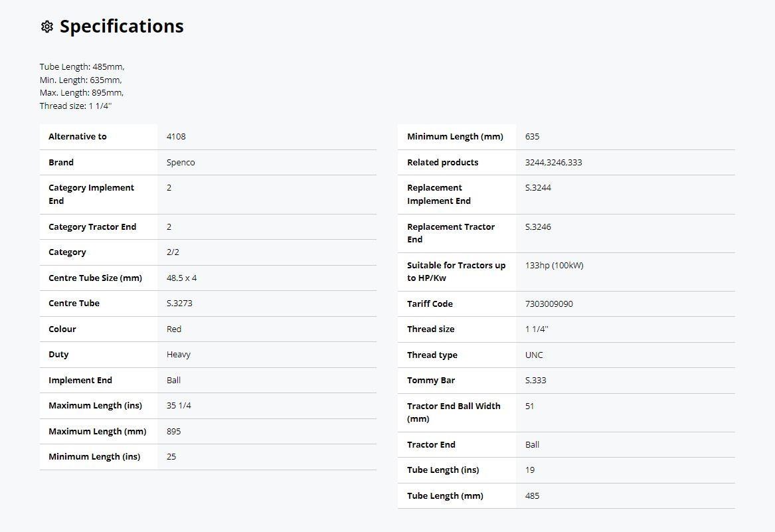Screen dimensions: 775x532
Task: Select the Tariff Code number 7303009090
Action: 549,304
